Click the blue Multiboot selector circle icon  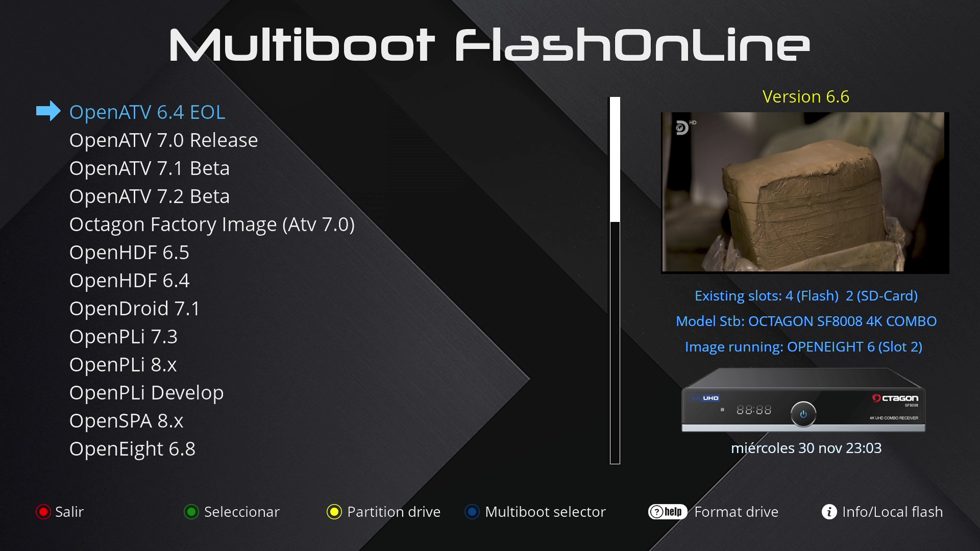coord(472,512)
